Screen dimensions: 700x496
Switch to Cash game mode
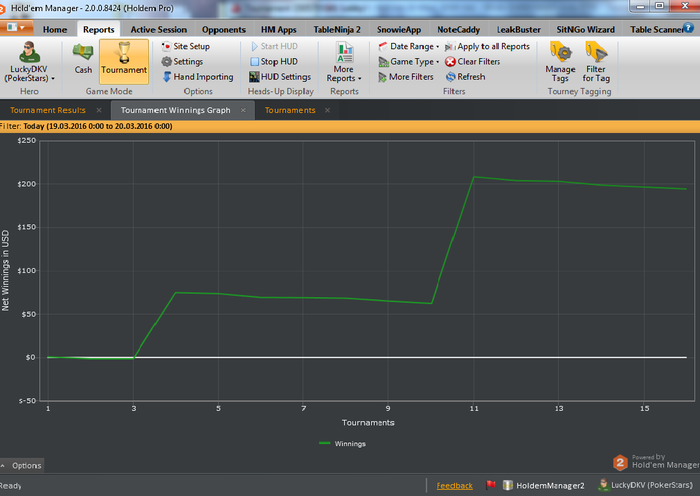83,59
